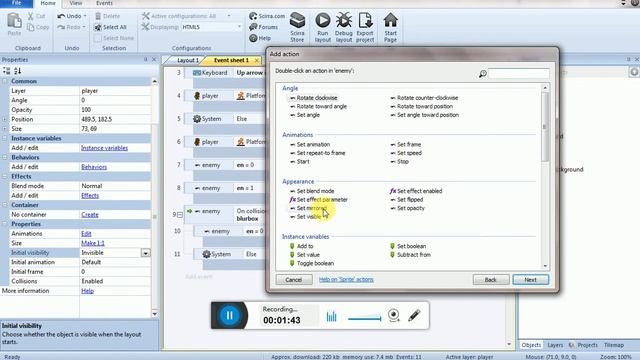Click the Copy icon
The width and height of the screenshot is (640, 360).
pyautogui.click(x=31, y=27)
